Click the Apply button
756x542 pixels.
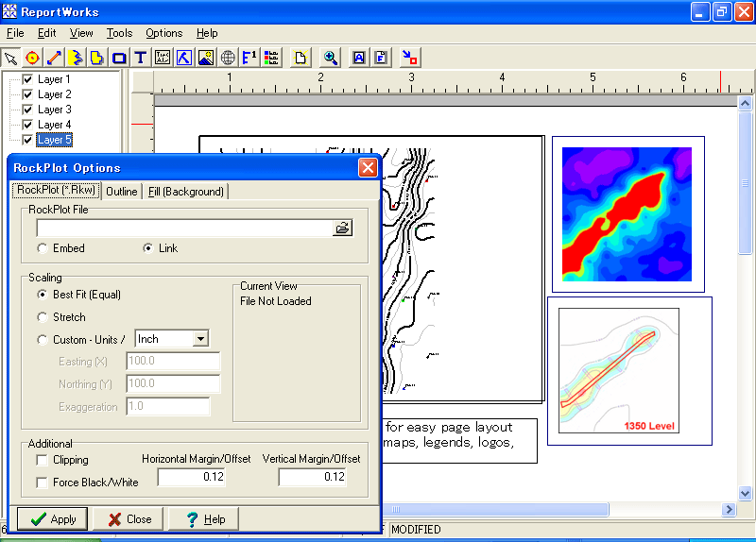point(53,519)
